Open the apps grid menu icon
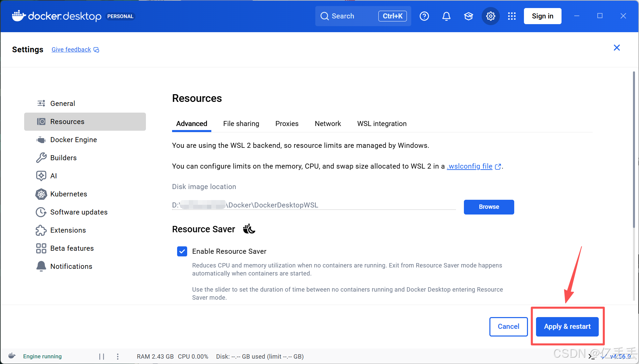 coord(512,16)
